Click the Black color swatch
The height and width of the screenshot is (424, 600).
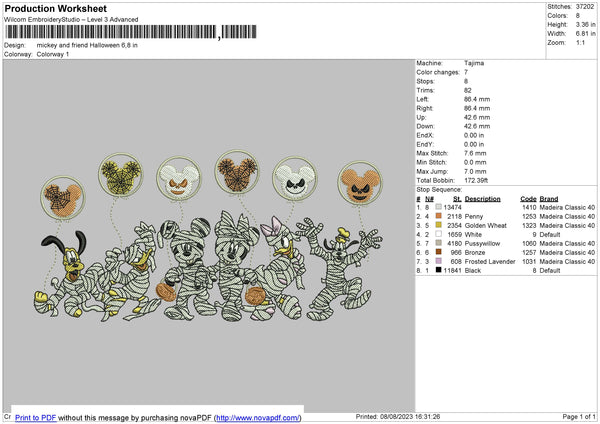pos(439,270)
